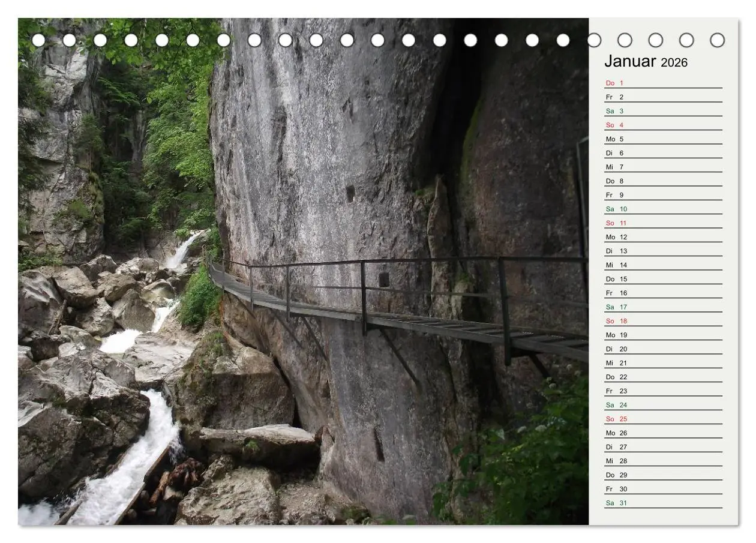Select the calendar row 'Do 1'

pos(663,83)
